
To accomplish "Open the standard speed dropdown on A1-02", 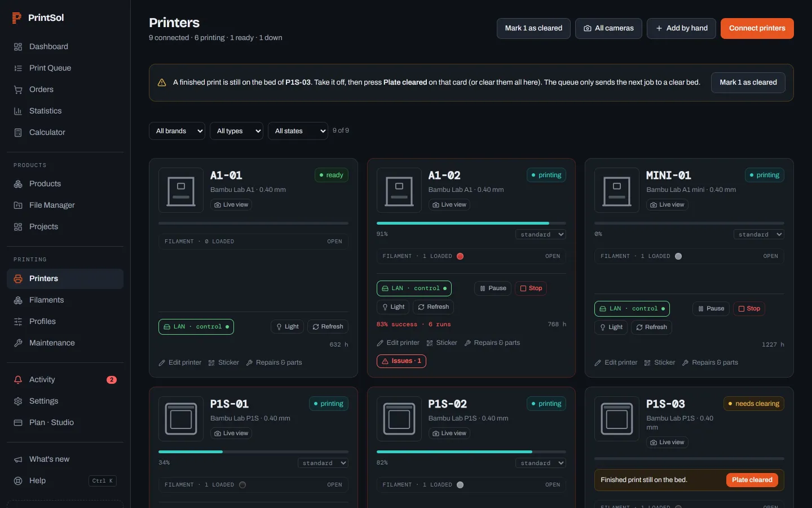I will pyautogui.click(x=541, y=235).
